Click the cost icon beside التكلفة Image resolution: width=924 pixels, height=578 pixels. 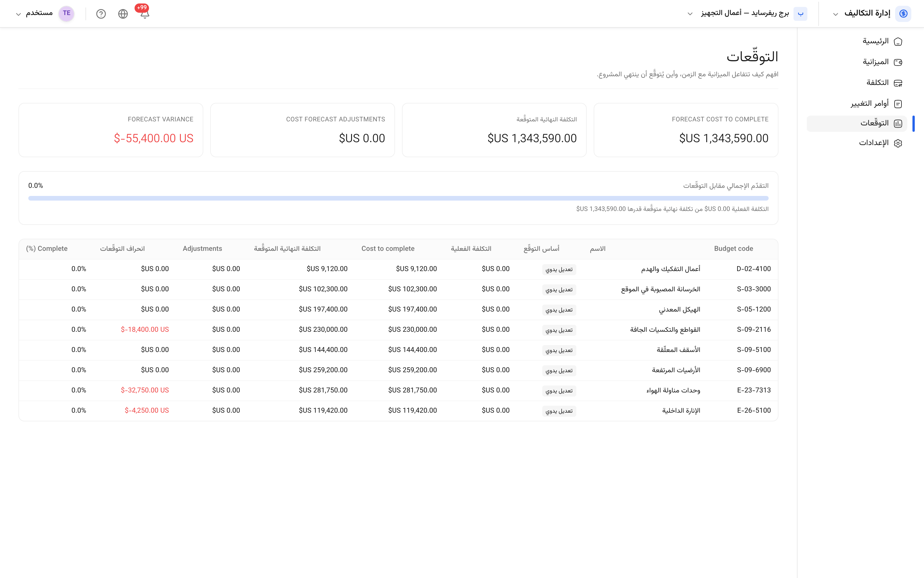click(x=898, y=83)
